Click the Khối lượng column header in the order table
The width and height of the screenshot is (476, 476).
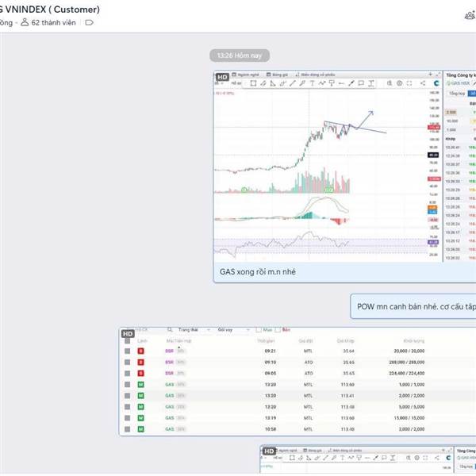point(414,341)
